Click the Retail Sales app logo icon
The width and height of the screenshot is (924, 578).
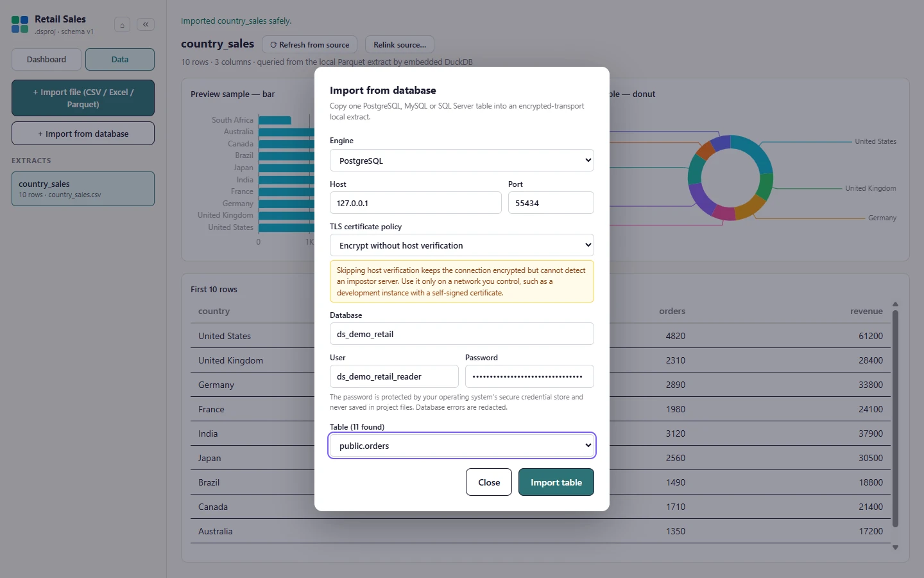(20, 24)
